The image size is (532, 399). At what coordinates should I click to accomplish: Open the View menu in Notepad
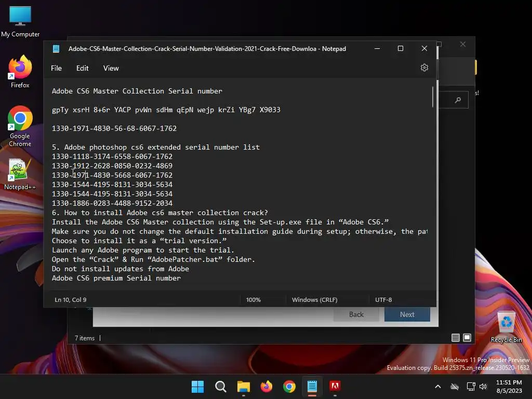111,68
